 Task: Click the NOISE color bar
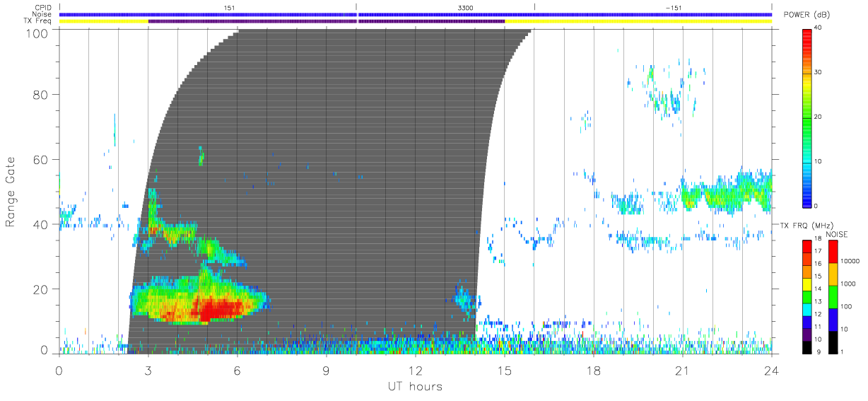click(833, 296)
